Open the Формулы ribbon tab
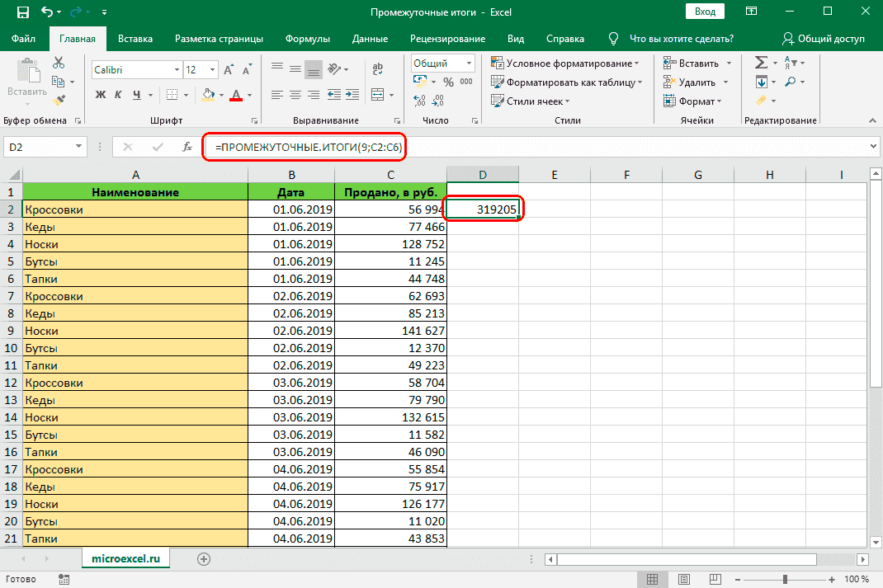This screenshot has width=883, height=588. coord(307,39)
